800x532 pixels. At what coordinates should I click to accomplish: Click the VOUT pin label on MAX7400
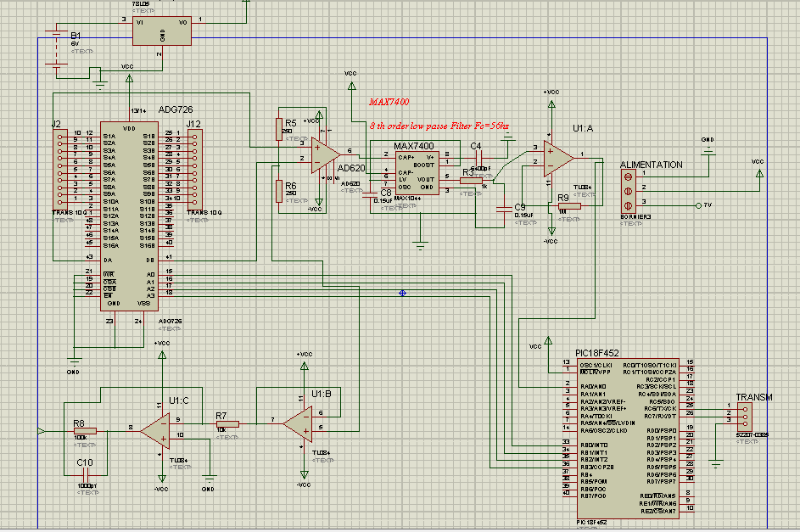click(x=426, y=180)
